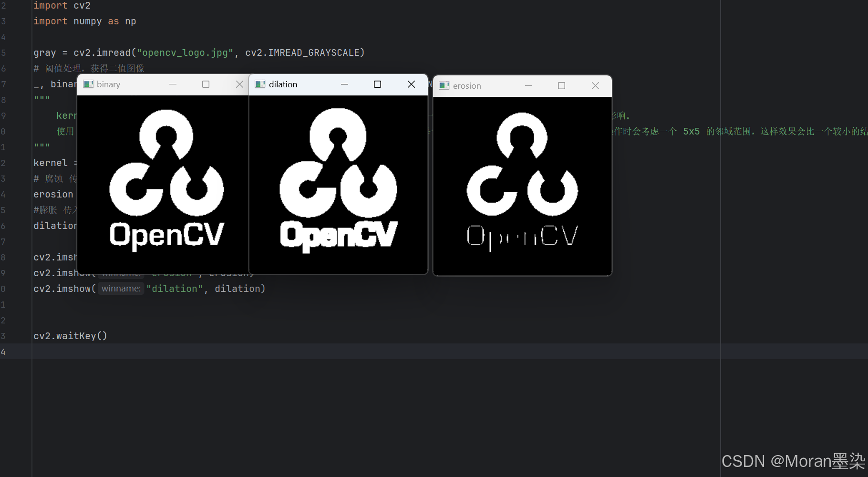Click the 'winname:' parameter hint on dilation line

pyautogui.click(x=121, y=289)
